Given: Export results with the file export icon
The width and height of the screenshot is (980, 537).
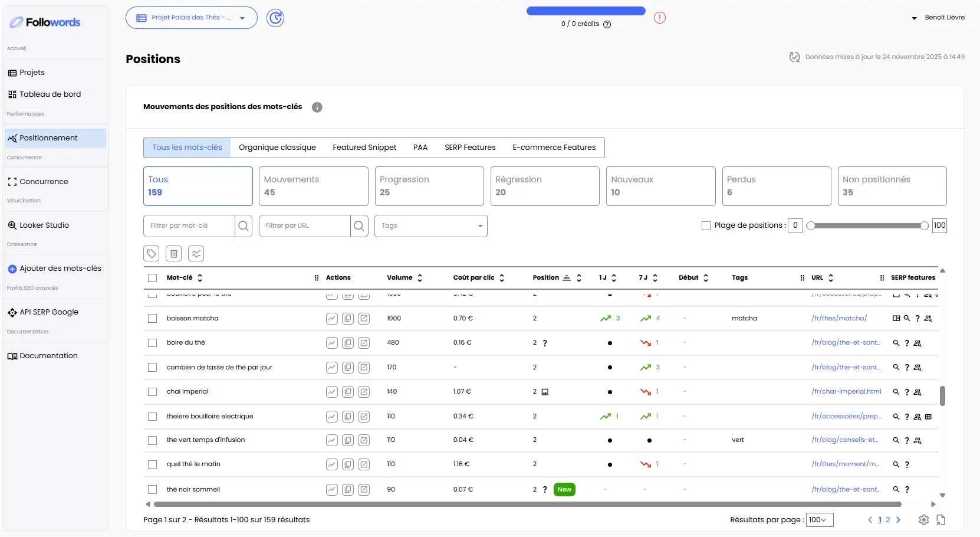Looking at the screenshot, I should 941,520.
